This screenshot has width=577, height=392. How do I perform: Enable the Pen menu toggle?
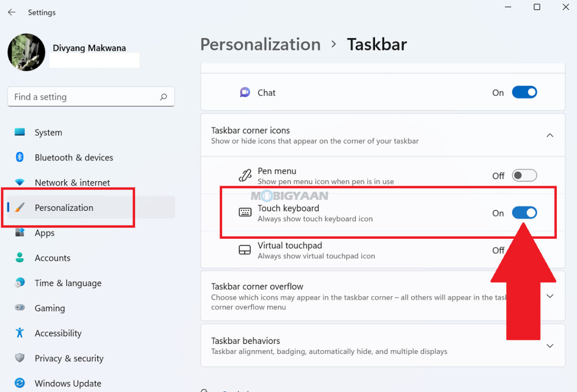pos(524,175)
